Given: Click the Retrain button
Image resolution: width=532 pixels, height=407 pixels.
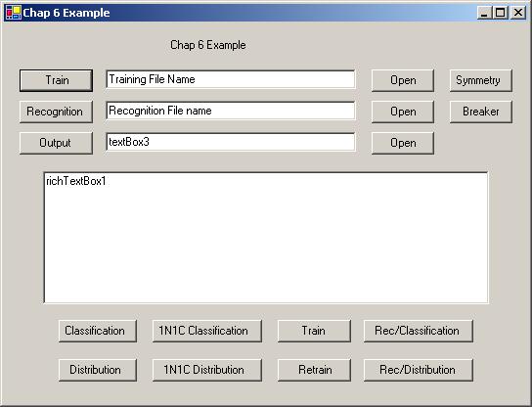Looking at the screenshot, I should (x=314, y=370).
